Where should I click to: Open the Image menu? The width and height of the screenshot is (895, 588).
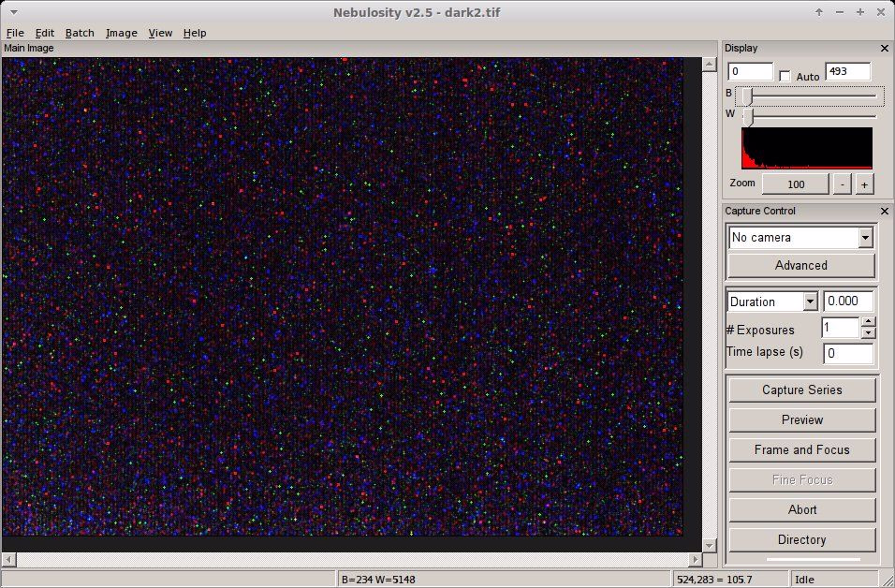click(x=122, y=33)
